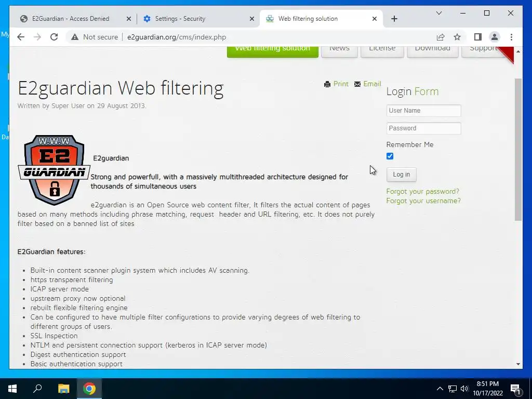The width and height of the screenshot is (532, 399).
Task: Click the envelope email icon
Action: [357, 84]
